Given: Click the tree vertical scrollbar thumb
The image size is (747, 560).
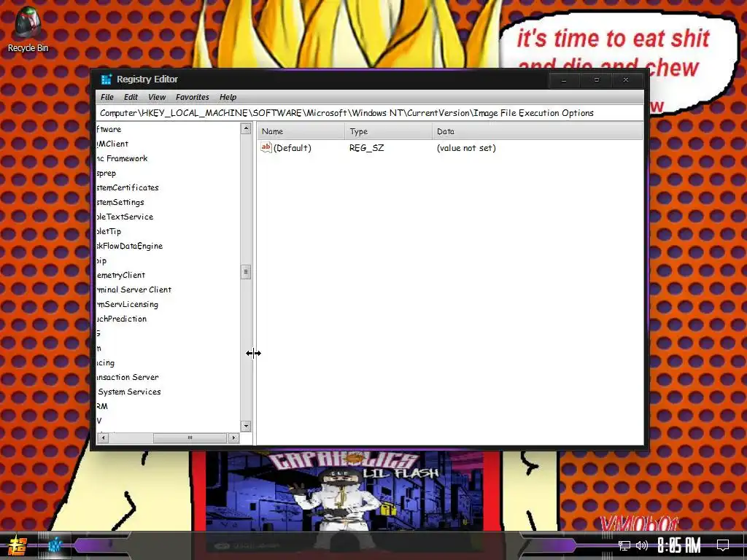Looking at the screenshot, I should (x=246, y=272).
